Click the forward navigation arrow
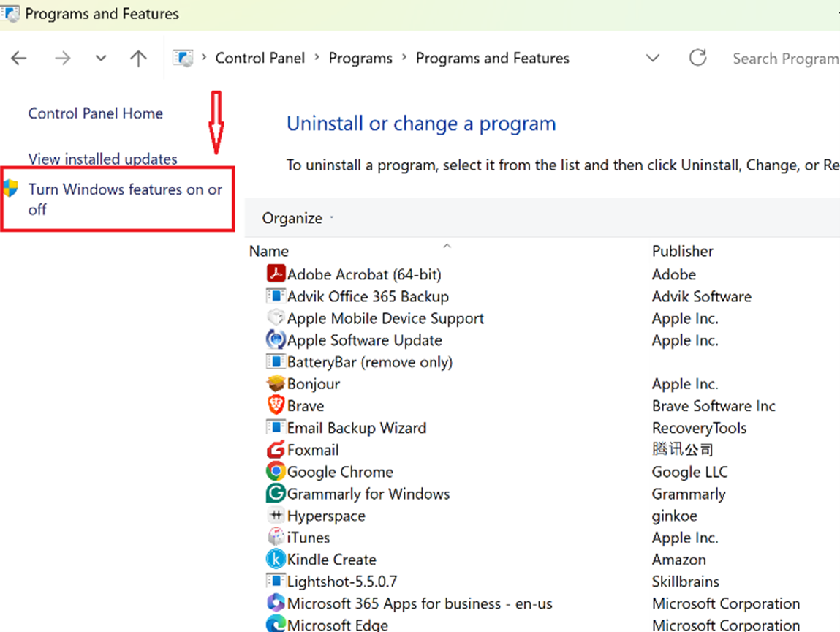Image resolution: width=840 pixels, height=632 pixels. [63, 58]
